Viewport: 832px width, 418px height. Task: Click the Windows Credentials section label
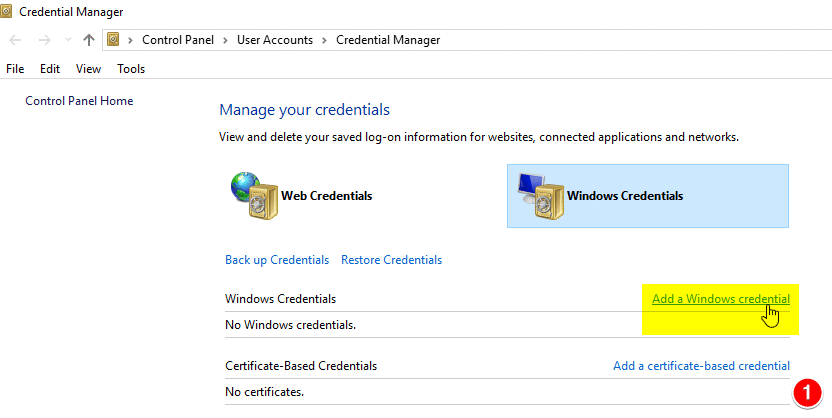tap(280, 299)
